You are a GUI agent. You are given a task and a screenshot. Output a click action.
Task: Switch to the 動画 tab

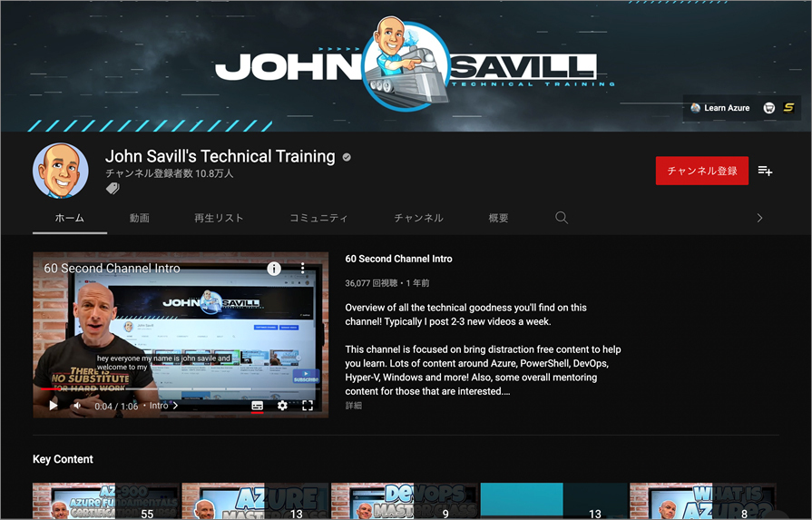[x=139, y=218]
